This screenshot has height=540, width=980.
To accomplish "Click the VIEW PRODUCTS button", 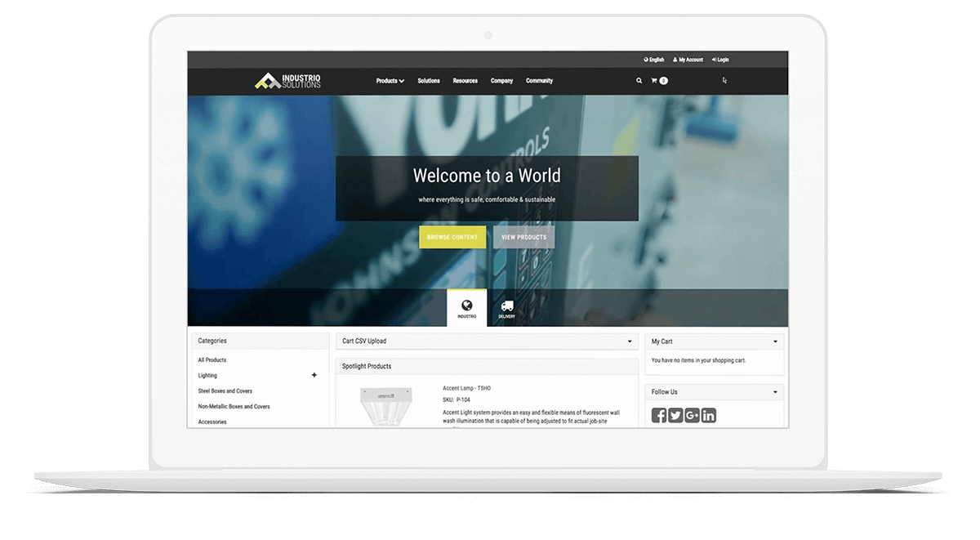I will (523, 236).
